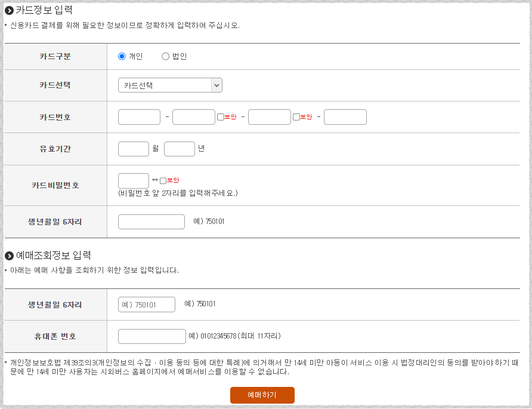Select the 개인 (personal) radio button
This screenshot has width=532, height=409.
pyautogui.click(x=122, y=56)
